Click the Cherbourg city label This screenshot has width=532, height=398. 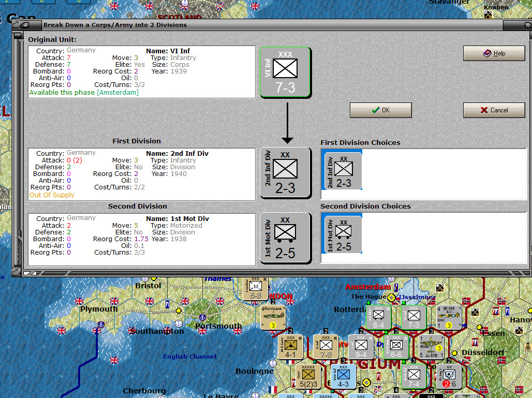(144, 391)
